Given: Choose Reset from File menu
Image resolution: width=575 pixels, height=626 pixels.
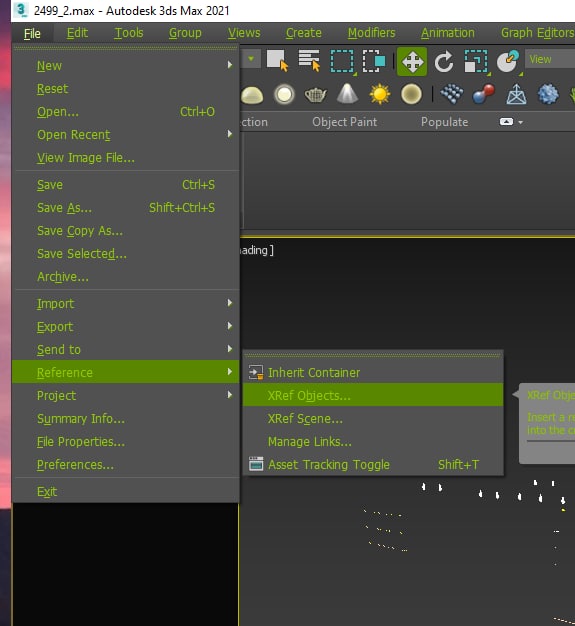Looking at the screenshot, I should 126,89.
